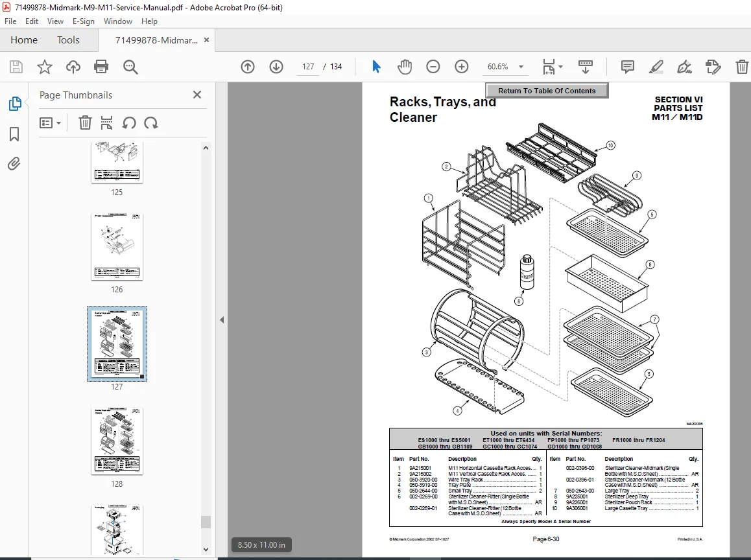This screenshot has height=560, width=751.
Task: Go to next page arrow
Action: [276, 67]
